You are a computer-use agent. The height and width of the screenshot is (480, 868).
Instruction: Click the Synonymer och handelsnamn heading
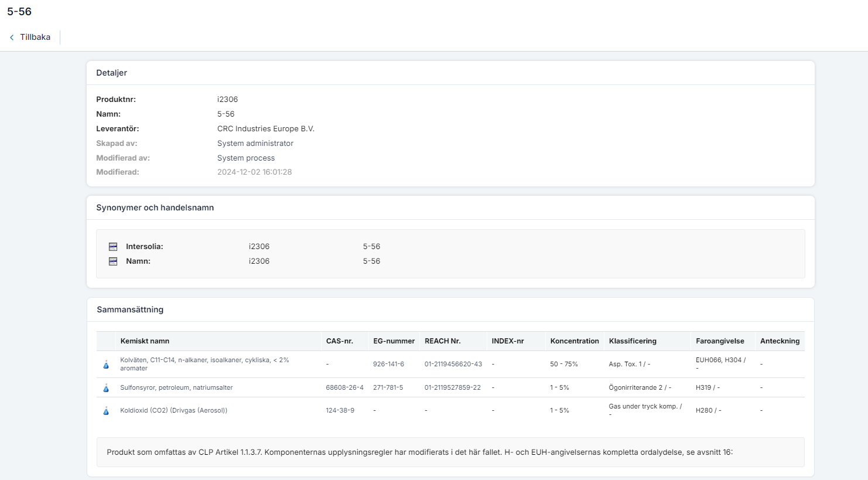point(155,207)
